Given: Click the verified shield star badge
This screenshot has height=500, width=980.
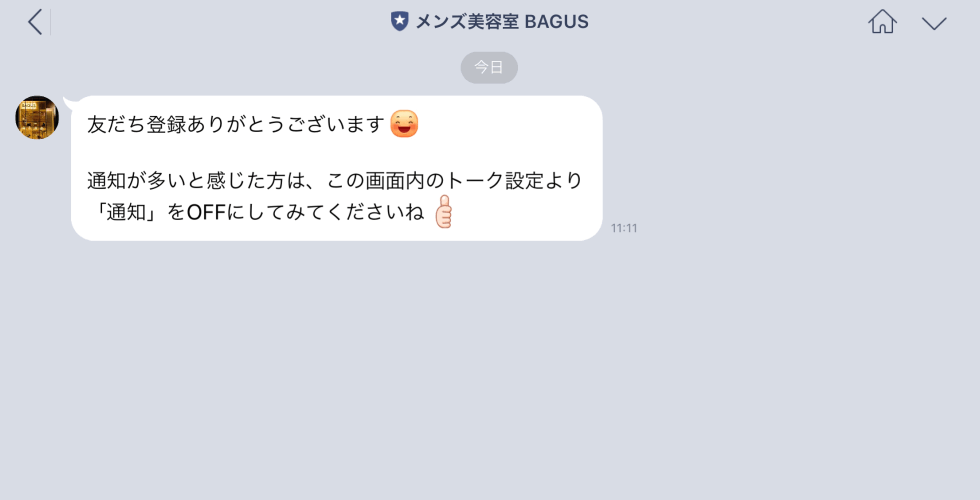Looking at the screenshot, I should tap(399, 21).
